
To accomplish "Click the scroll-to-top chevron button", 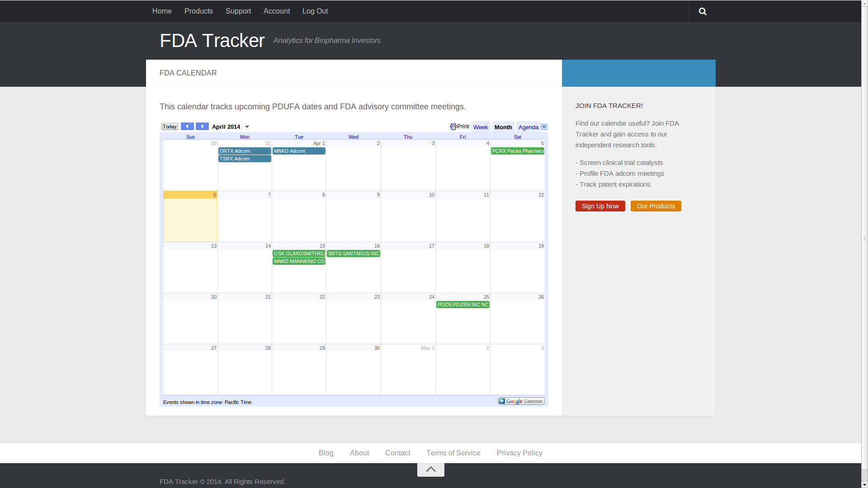I will [431, 469].
